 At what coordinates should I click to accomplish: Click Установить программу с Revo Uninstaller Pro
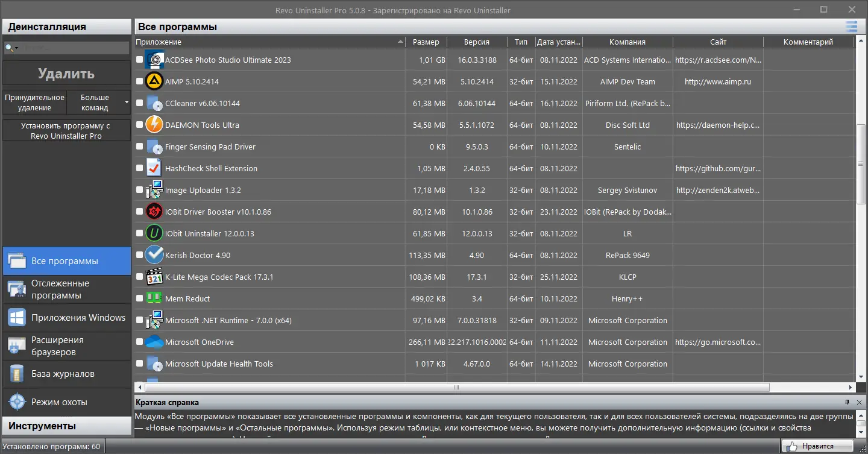[x=66, y=131]
